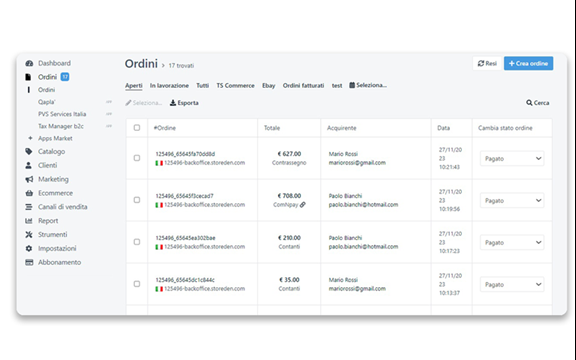The height and width of the screenshot is (360, 576).
Task: Open Strumenti via the tools icon
Action: (x=29, y=234)
